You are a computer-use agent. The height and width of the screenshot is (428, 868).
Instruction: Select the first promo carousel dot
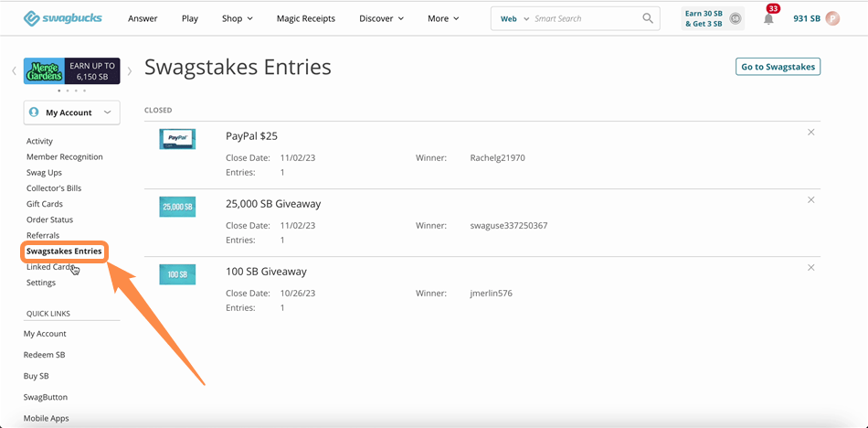coord(59,91)
